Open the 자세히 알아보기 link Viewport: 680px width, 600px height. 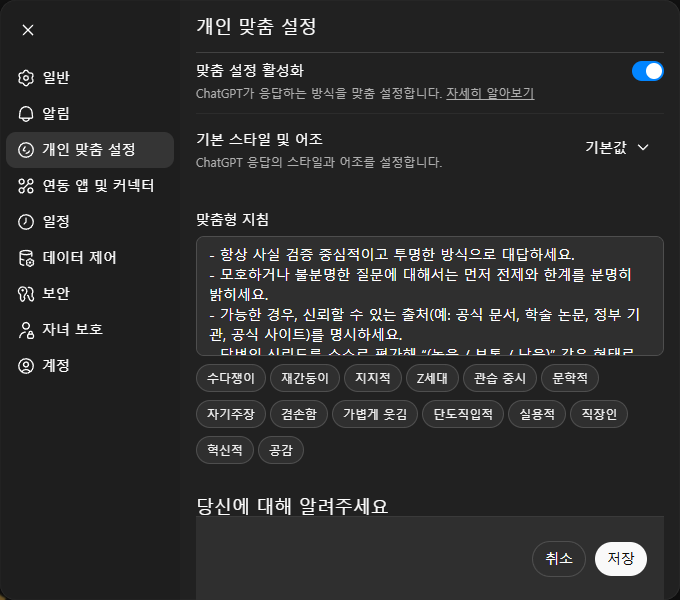[x=490, y=94]
